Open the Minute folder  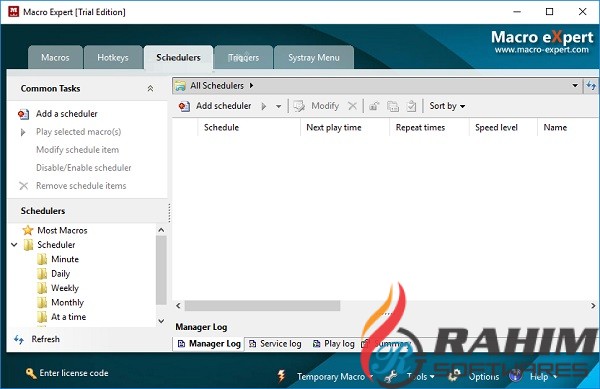[65, 259]
